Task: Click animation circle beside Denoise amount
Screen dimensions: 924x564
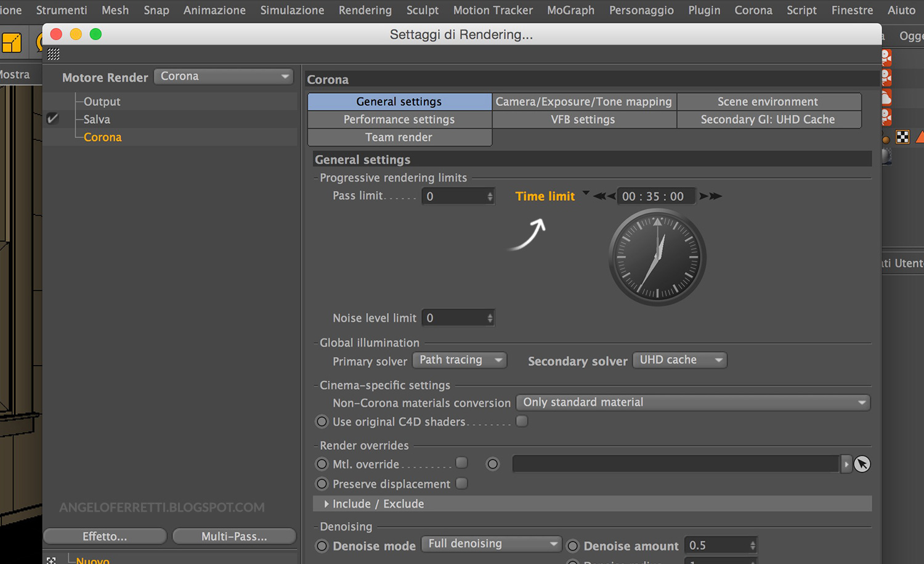Action: [x=573, y=546]
